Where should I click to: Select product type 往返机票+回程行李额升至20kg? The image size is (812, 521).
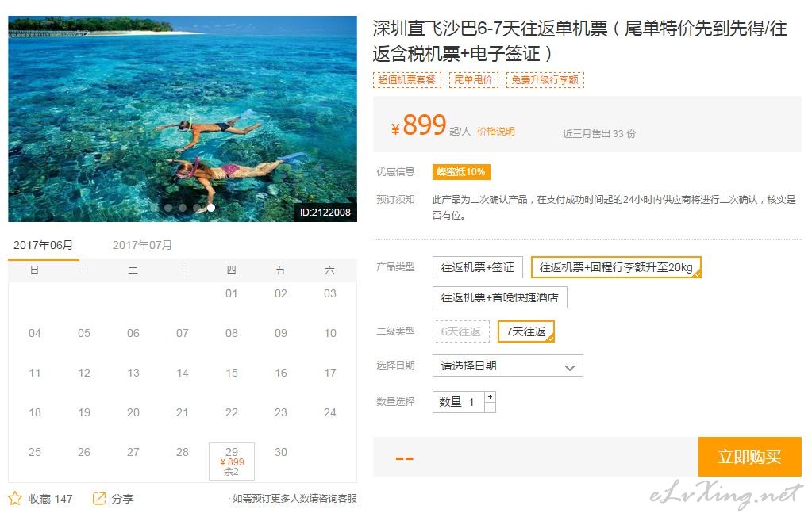coord(616,267)
